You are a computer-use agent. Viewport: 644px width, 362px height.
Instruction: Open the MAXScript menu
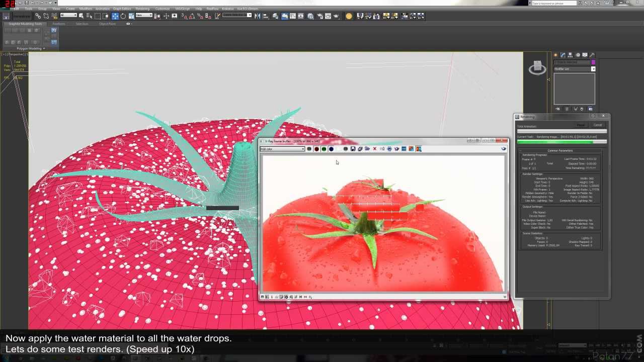pyautogui.click(x=182, y=9)
